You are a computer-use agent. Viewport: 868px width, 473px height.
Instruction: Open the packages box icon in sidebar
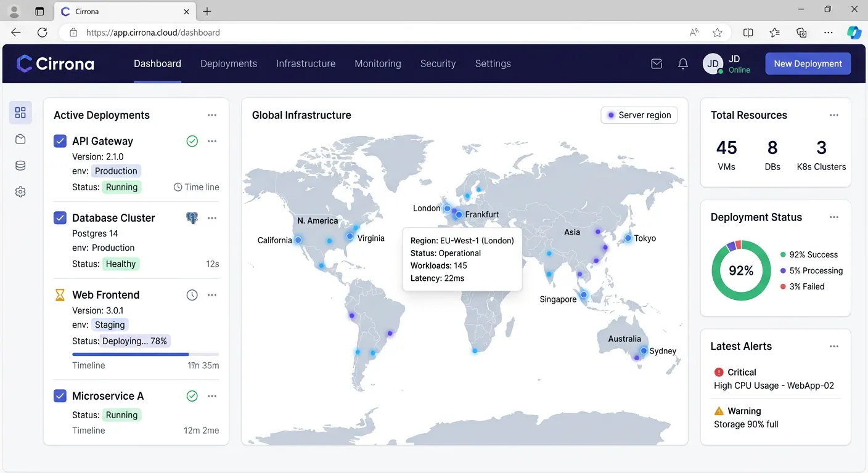(x=20, y=139)
